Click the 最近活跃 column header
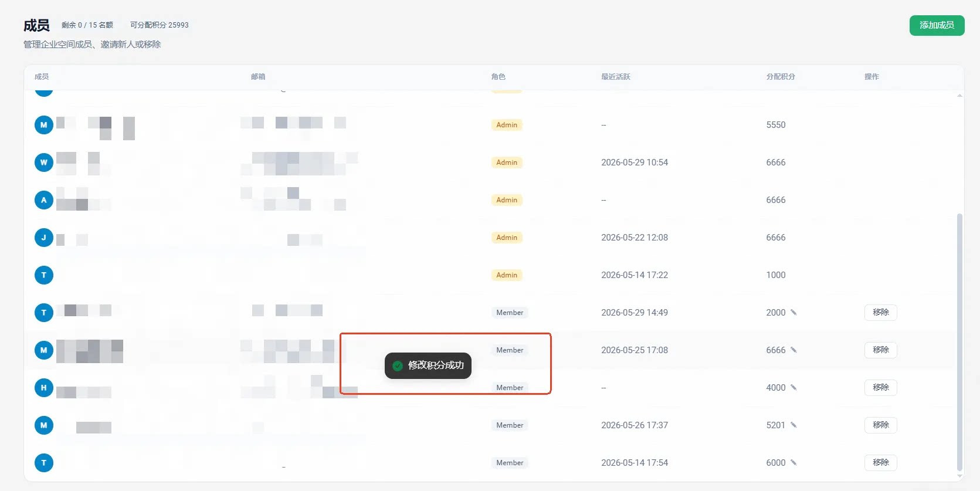 (616, 77)
